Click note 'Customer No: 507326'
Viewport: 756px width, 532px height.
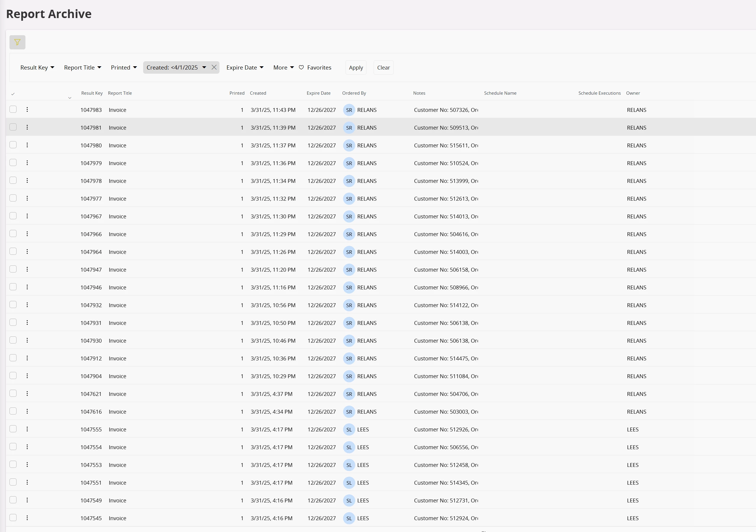point(446,110)
